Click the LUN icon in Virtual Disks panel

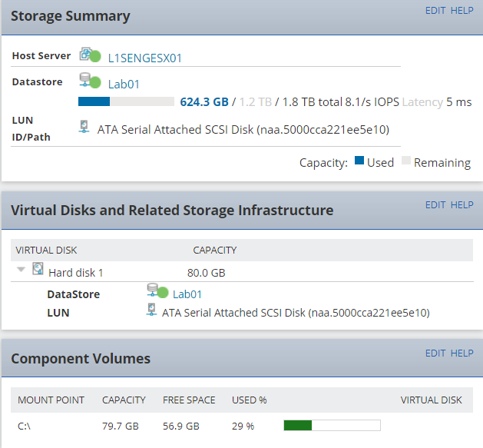tap(152, 311)
